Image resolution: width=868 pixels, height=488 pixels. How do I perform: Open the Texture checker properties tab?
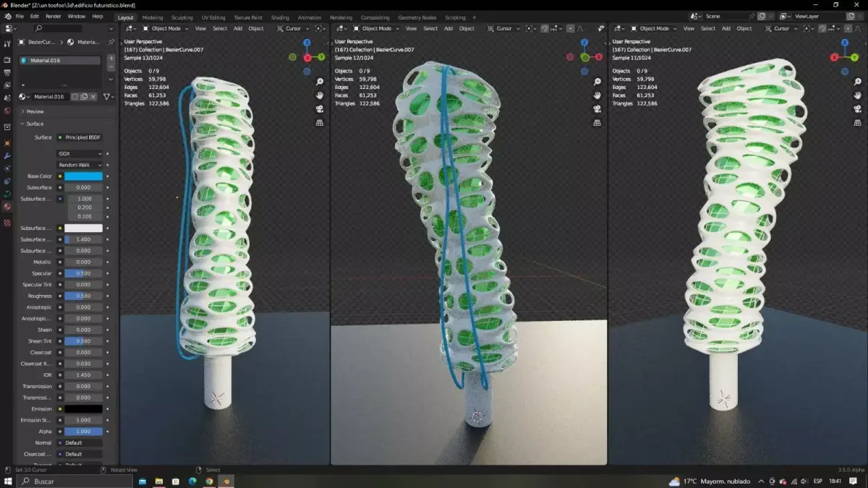point(7,223)
